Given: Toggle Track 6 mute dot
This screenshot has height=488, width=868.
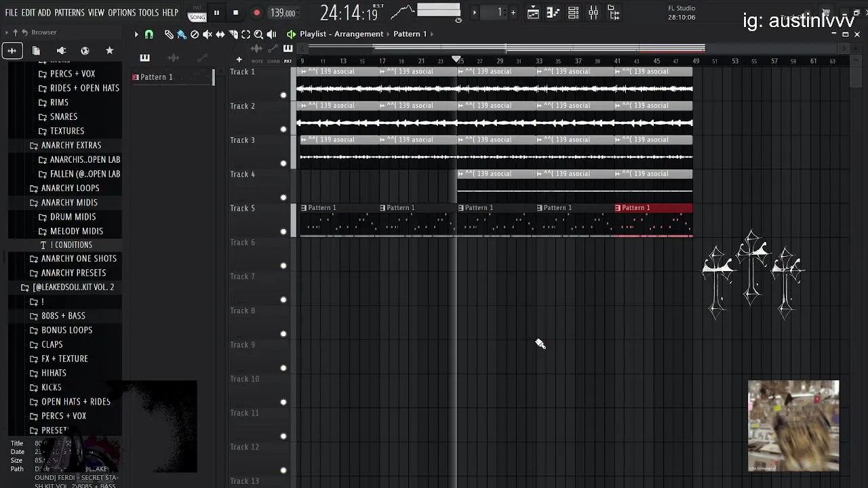Looking at the screenshot, I should pyautogui.click(x=283, y=266).
